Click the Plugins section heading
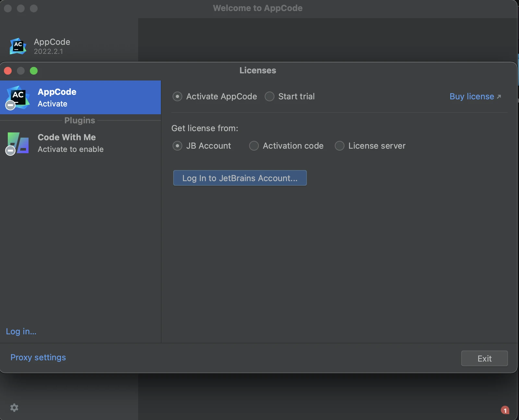 (80, 120)
